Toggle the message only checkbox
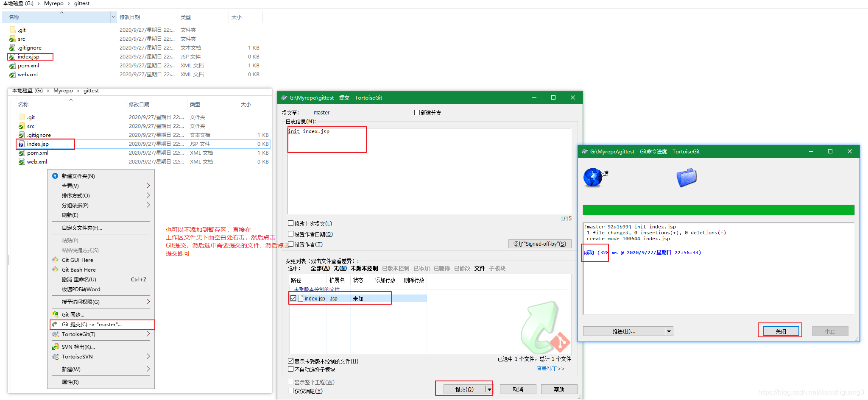This screenshot has width=868, height=400. (290, 391)
